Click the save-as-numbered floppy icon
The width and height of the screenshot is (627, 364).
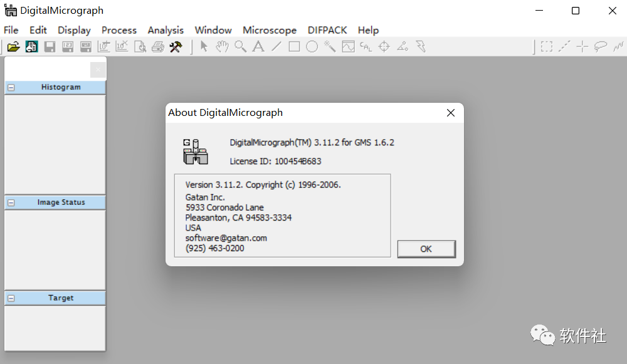[x=68, y=47]
